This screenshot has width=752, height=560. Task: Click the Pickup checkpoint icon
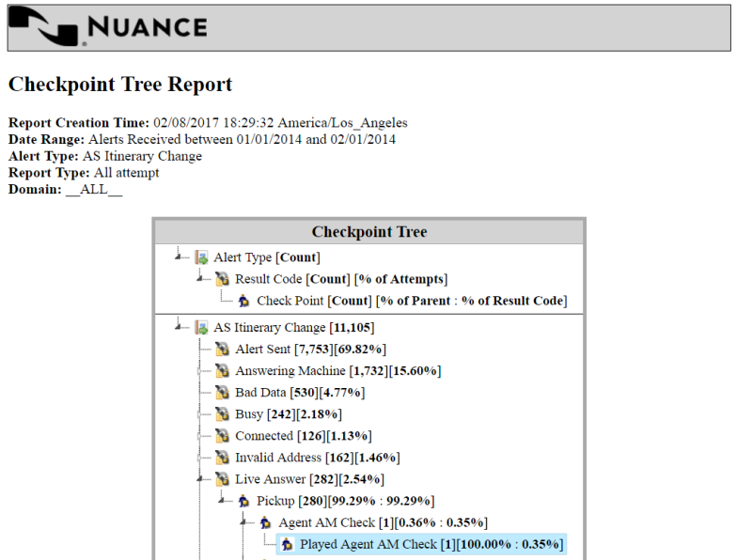(x=244, y=501)
